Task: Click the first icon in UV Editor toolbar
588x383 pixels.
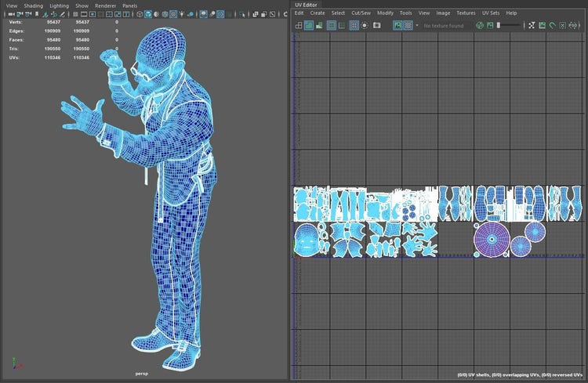Action: (299, 25)
